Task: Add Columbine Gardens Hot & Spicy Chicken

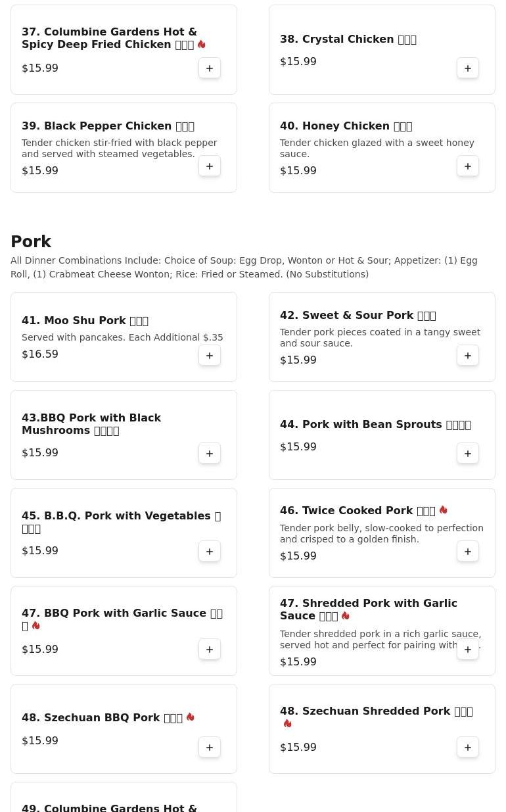Action: click(x=210, y=68)
